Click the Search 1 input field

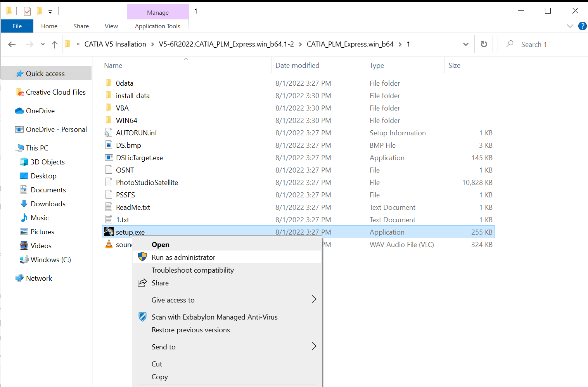(x=541, y=44)
